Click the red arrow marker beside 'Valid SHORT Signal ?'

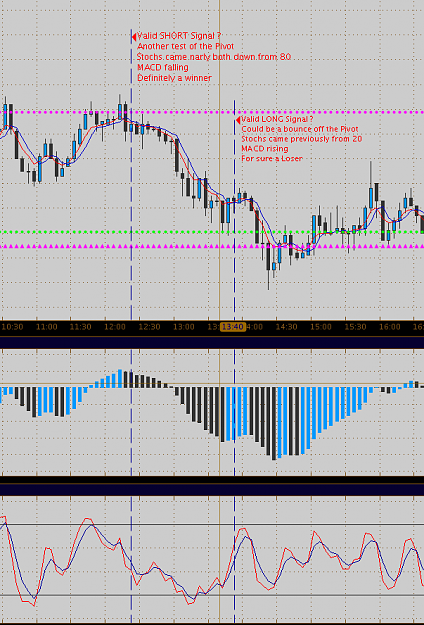click(134, 37)
